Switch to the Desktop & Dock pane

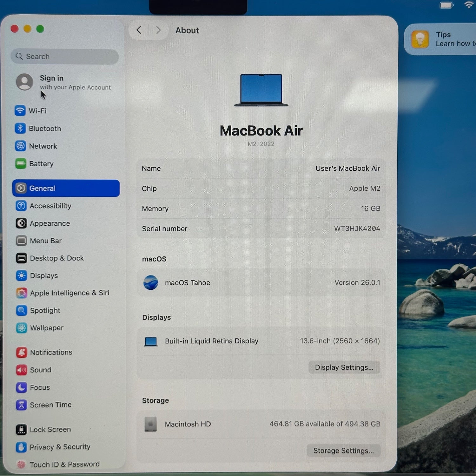click(57, 258)
